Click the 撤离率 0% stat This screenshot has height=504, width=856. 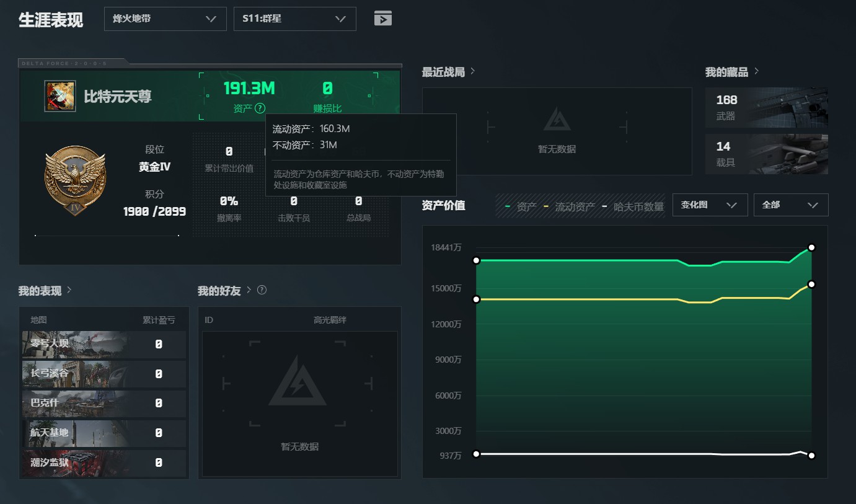tap(229, 209)
